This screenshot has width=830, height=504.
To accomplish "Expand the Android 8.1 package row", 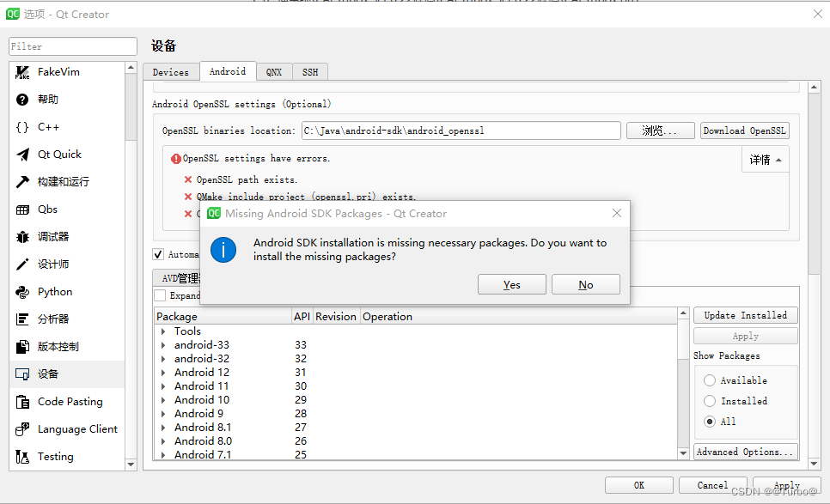I will point(163,428).
